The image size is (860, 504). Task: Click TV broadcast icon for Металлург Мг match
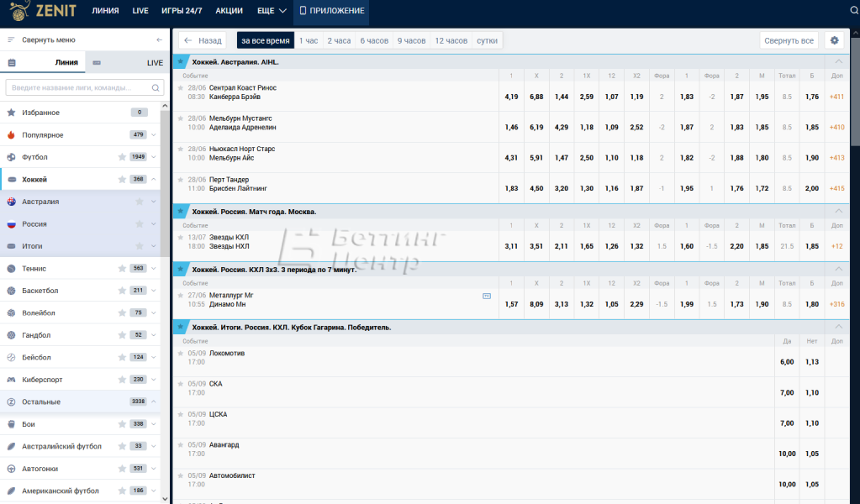click(487, 296)
